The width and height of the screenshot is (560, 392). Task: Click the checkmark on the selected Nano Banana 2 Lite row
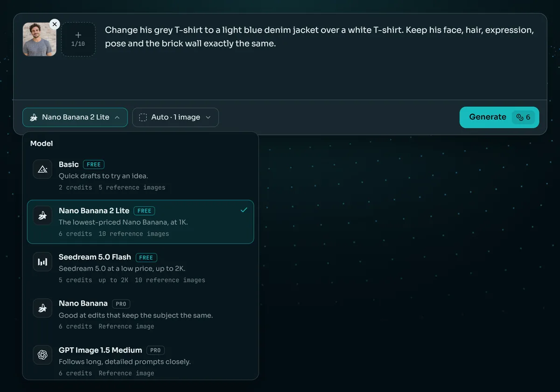point(244,210)
